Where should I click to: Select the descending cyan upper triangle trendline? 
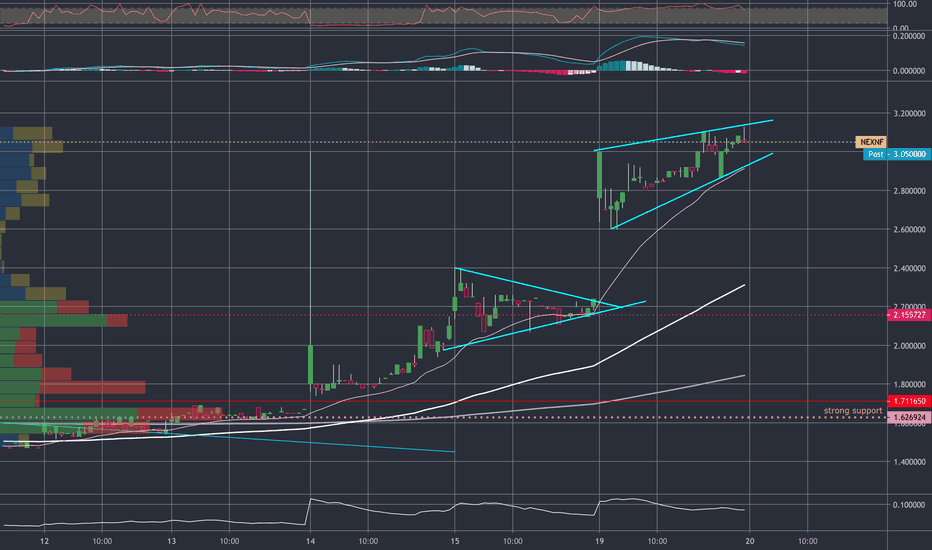pos(538,288)
